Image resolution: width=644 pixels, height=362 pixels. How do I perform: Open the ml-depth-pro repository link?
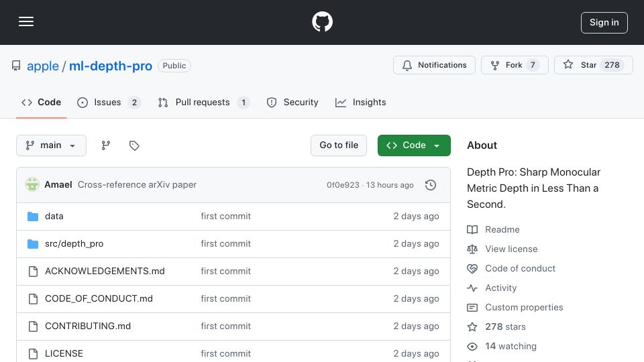click(111, 66)
